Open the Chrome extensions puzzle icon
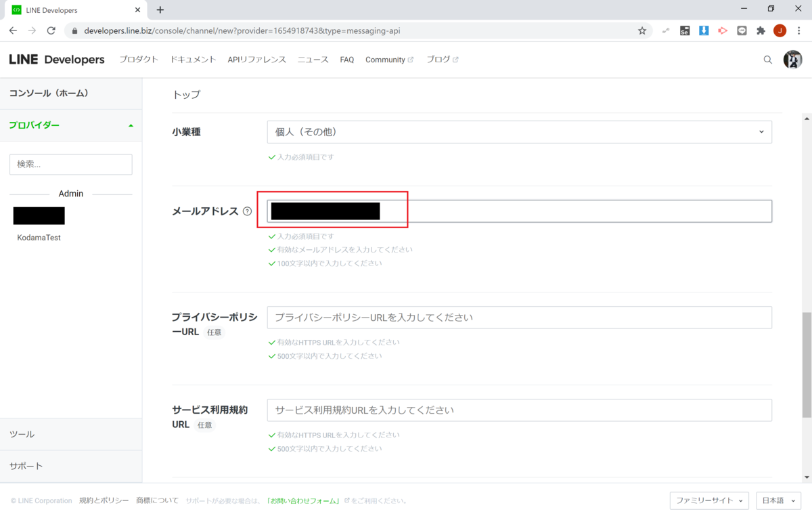 tap(761, 30)
